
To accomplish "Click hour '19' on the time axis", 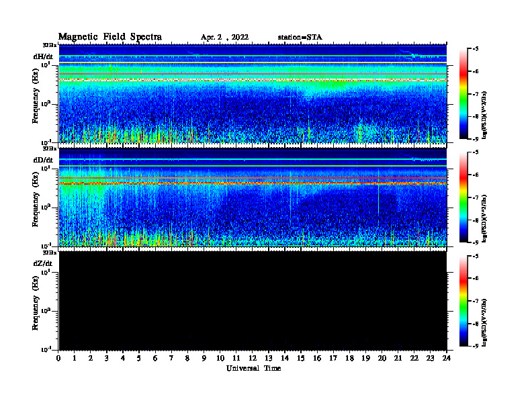I will pyautogui.click(x=365, y=359).
